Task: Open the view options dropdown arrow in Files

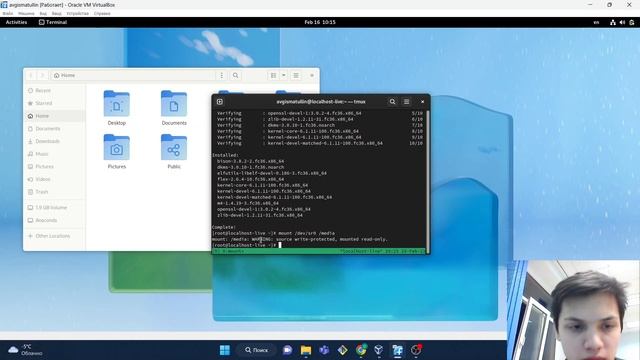Action: (x=284, y=76)
